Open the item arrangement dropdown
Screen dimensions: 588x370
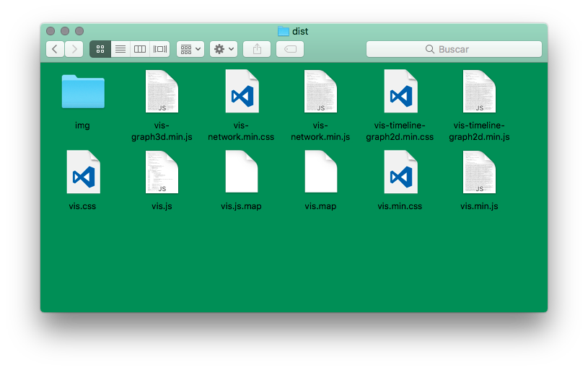pos(191,49)
